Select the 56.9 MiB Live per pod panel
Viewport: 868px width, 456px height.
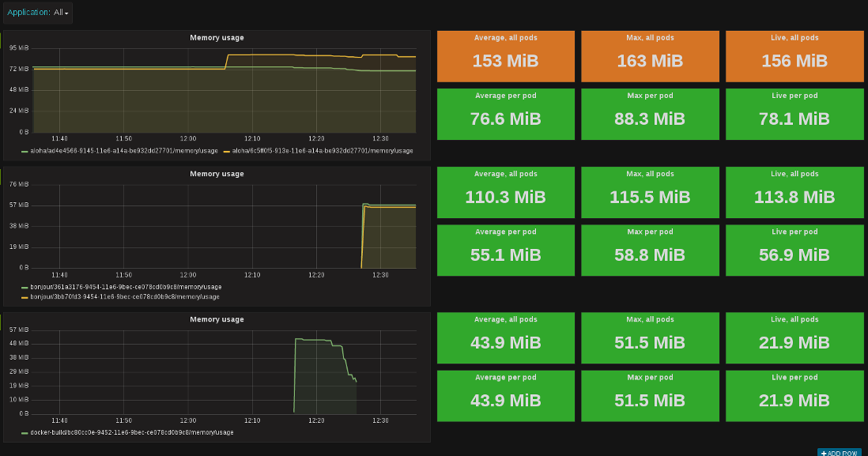coord(795,251)
